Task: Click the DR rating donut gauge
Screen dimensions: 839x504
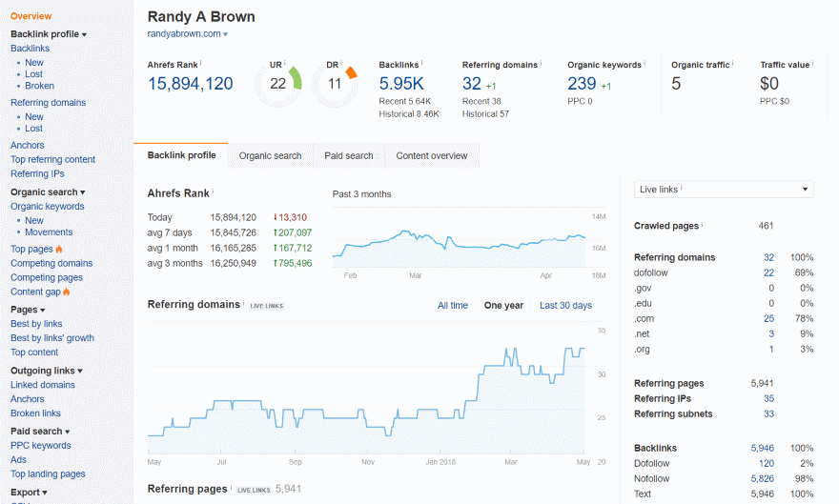Action: click(x=334, y=84)
